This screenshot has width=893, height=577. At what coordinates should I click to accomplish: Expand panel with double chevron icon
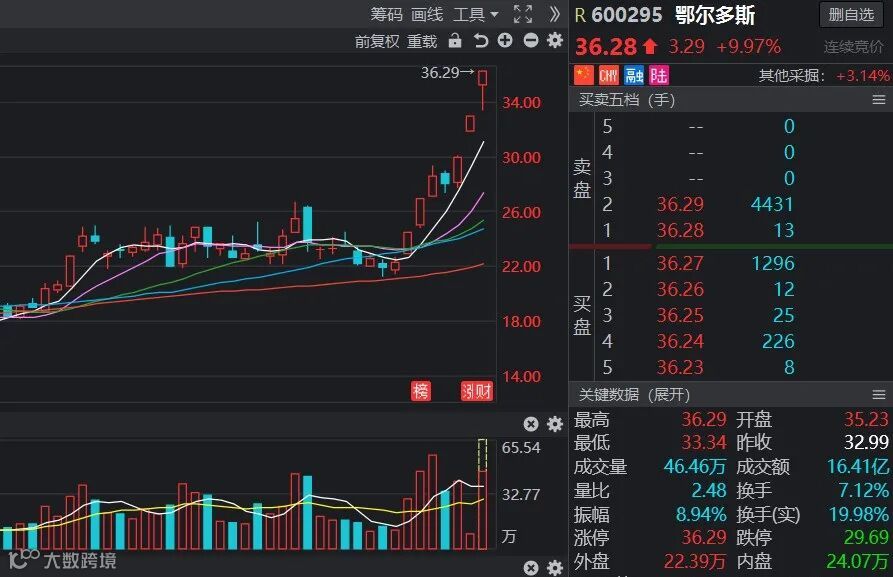(x=555, y=14)
